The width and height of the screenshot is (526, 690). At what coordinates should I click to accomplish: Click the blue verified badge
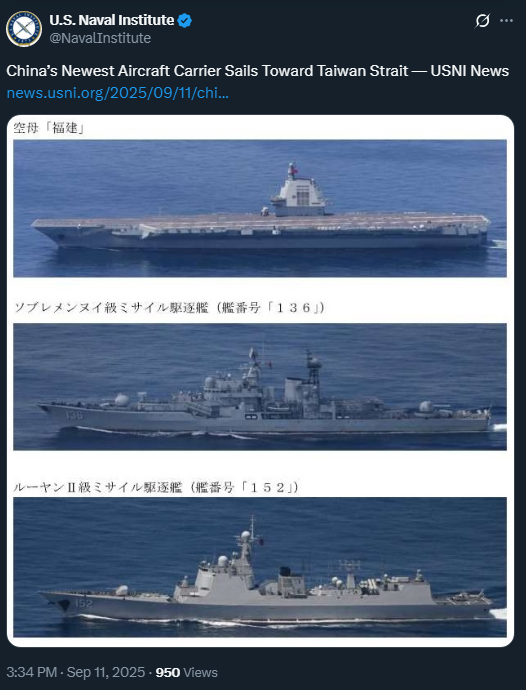click(x=184, y=20)
